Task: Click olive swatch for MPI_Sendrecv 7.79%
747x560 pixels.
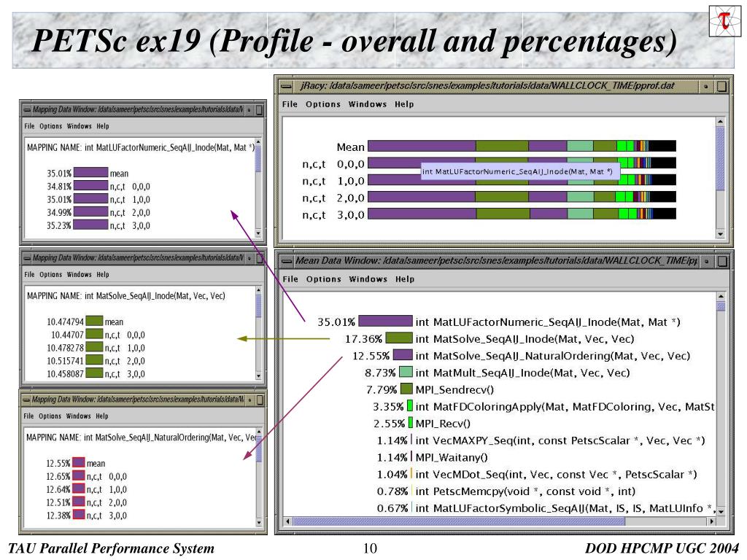Action: click(x=406, y=389)
